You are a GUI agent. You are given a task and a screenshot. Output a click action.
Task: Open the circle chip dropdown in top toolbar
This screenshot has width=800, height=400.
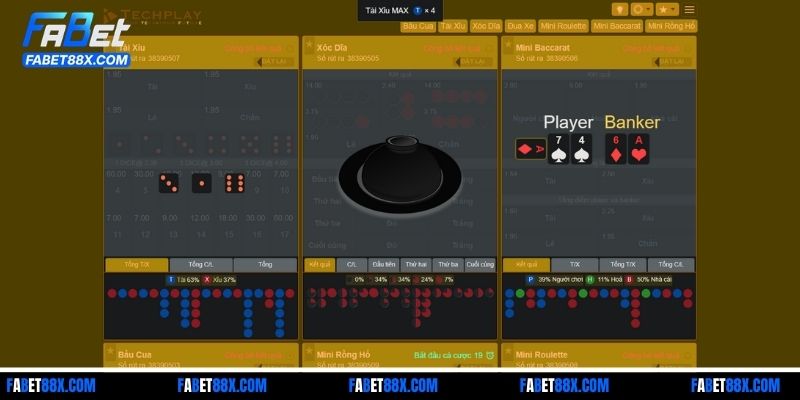642,10
